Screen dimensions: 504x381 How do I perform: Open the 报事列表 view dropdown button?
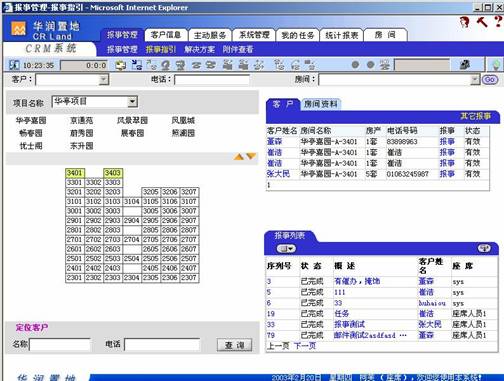point(286,249)
